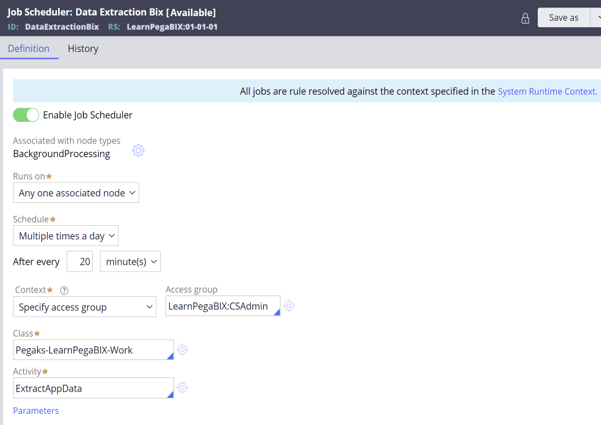Toggle Enable Job Scheduler switch
This screenshot has height=425, width=601.
click(x=26, y=115)
